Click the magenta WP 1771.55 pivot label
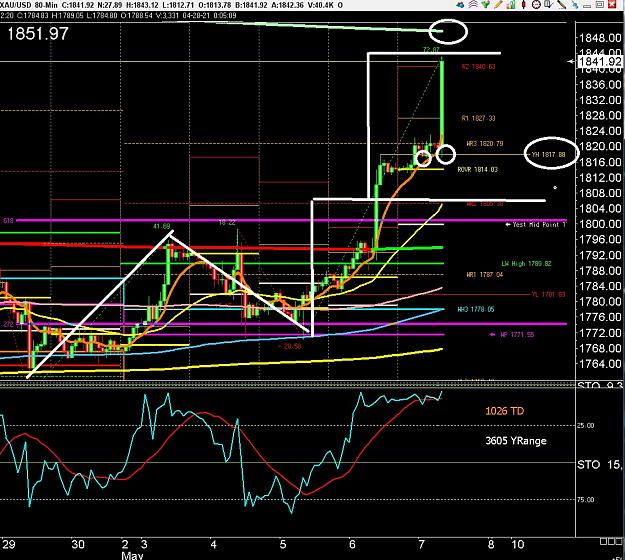Viewport: 625px width, 560px height. coord(517,335)
